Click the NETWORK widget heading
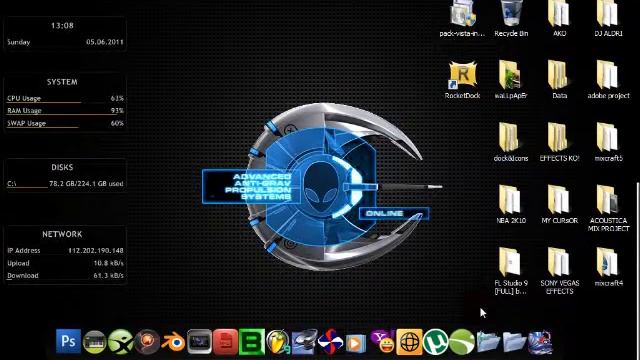640x360 pixels. tap(62, 234)
